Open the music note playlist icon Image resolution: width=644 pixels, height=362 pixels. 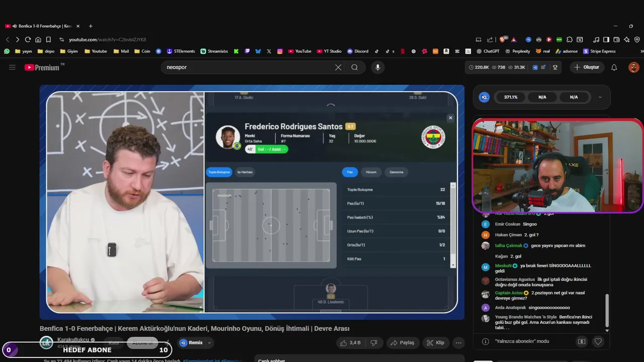point(596,39)
